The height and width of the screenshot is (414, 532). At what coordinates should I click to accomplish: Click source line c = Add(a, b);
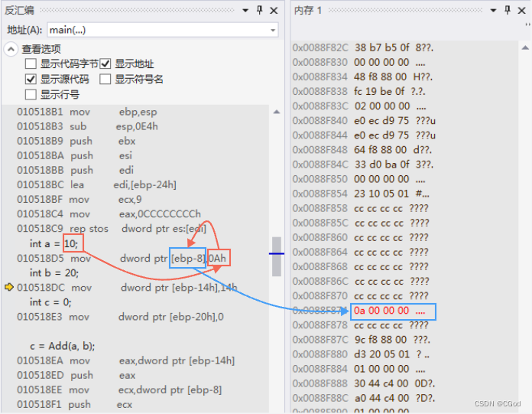click(x=63, y=346)
